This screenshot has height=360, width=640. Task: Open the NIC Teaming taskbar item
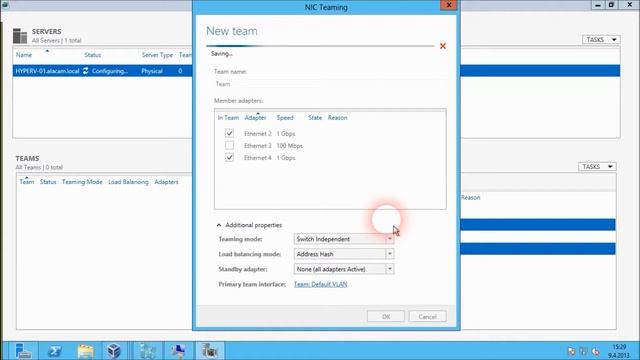[209, 351]
